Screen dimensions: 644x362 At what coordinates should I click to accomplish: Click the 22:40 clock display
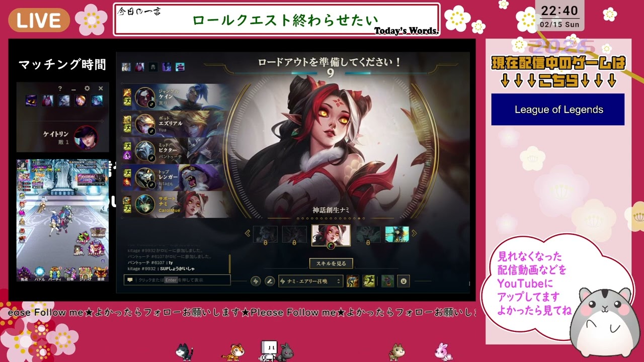click(559, 11)
